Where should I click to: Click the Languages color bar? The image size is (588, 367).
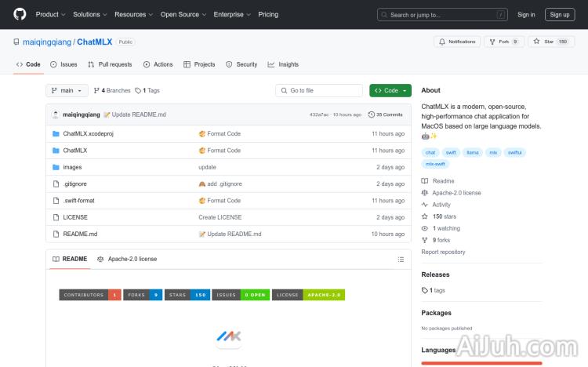[x=481, y=363]
